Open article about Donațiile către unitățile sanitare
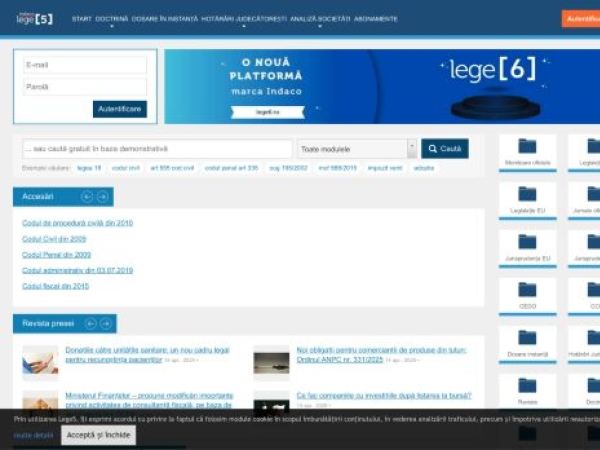 pos(147,355)
